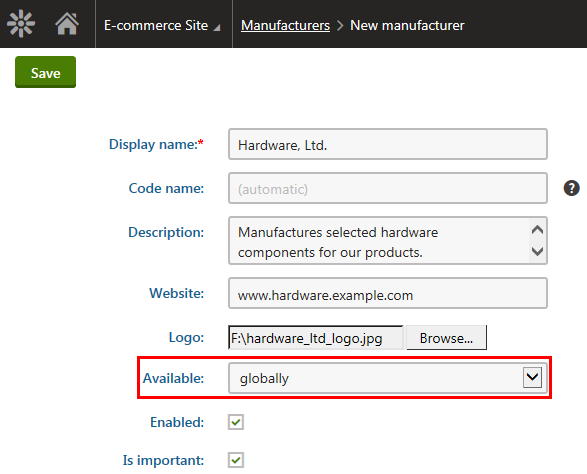Click the breadcrumb chevron separator
Screen dimensions: 587x474
click(x=340, y=25)
